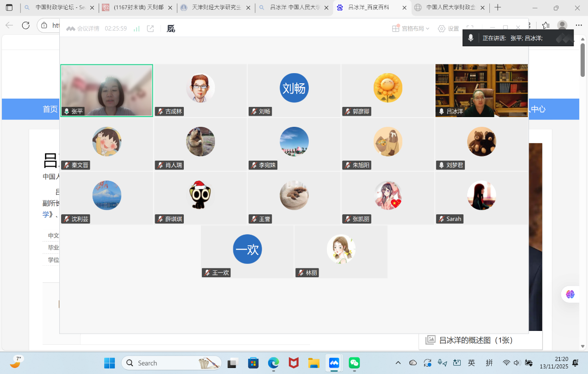Viewport: 588px width, 374px height.
Task: Refresh the current web page
Action: coord(25,25)
